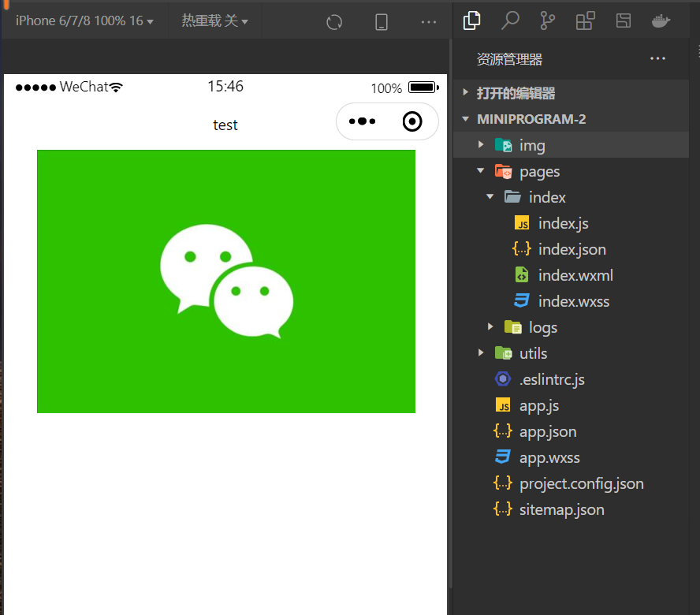This screenshot has height=615, width=700.
Task: Click the utils folder icon
Action: [503, 352]
